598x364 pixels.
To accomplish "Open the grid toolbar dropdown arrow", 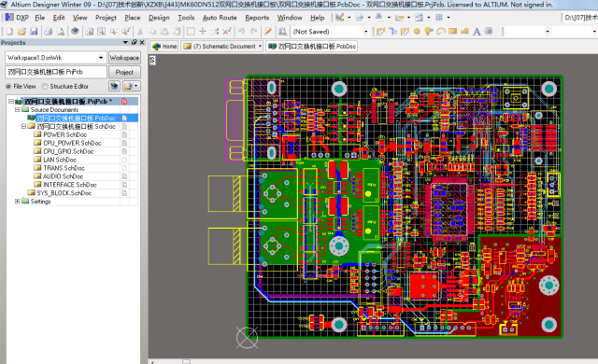I will (448, 18).
